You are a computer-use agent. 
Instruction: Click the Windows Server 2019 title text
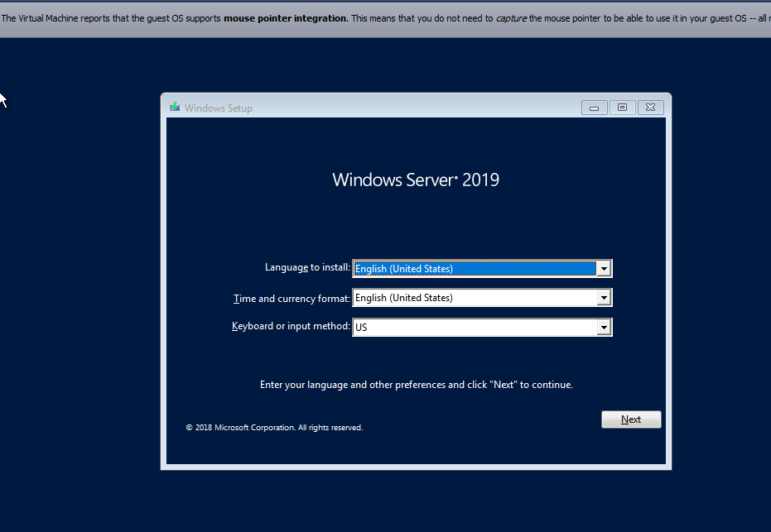coord(416,180)
